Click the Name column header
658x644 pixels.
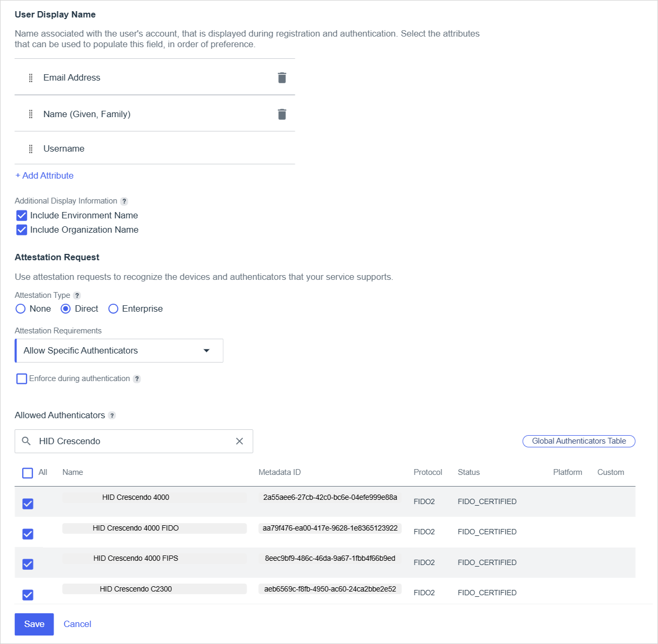[73, 472]
